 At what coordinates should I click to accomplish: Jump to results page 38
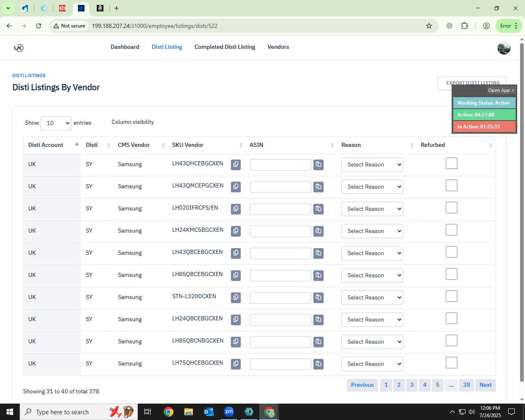coord(466,385)
